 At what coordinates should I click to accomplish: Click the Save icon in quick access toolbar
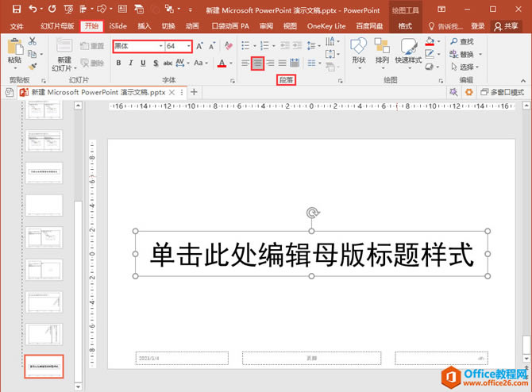pyautogui.click(x=17, y=10)
